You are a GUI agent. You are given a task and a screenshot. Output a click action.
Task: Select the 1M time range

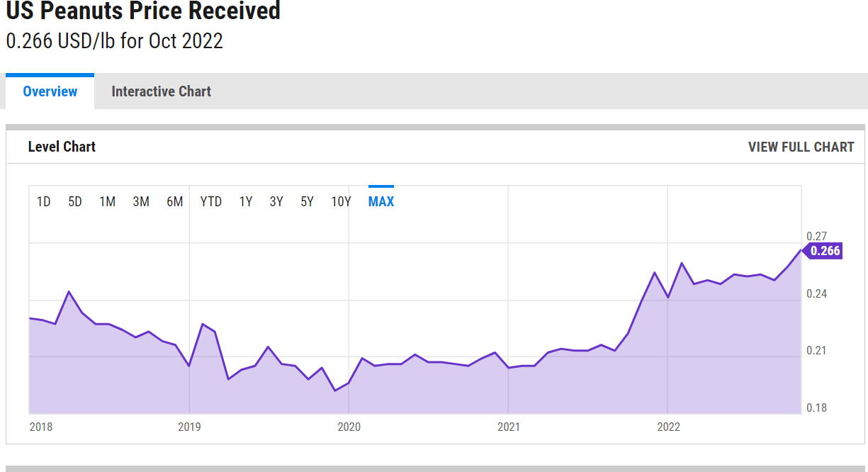(107, 201)
